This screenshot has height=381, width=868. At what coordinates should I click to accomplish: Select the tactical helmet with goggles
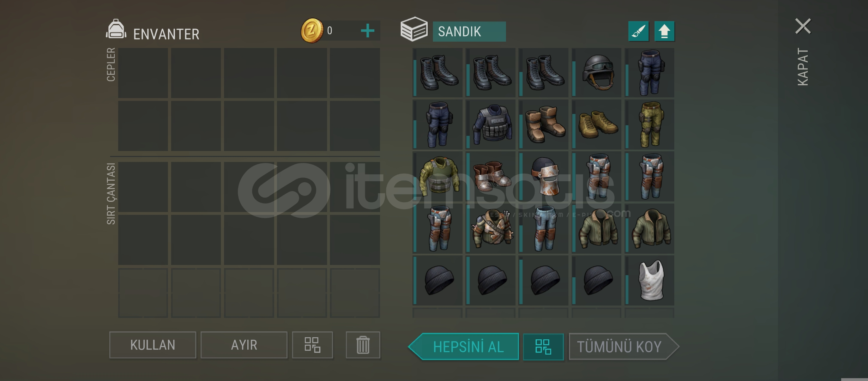pos(596,72)
